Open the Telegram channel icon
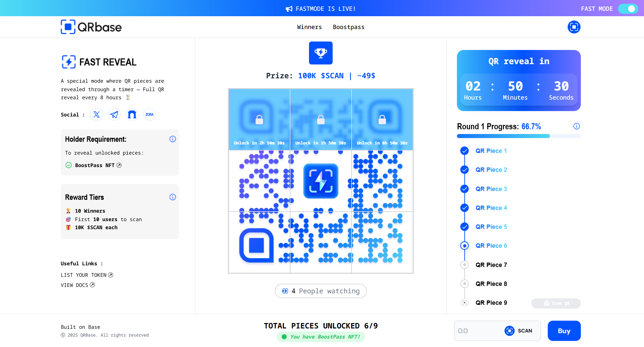Viewport: 644px width, 347px height. tap(114, 114)
